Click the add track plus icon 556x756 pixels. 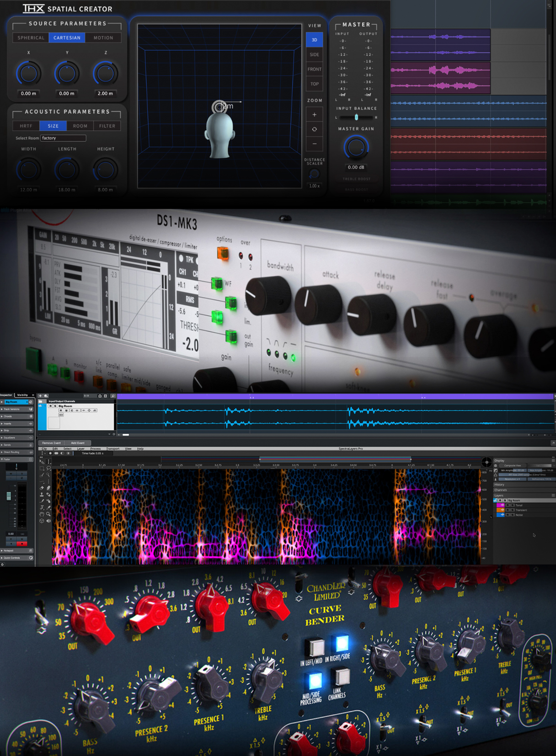40,396
